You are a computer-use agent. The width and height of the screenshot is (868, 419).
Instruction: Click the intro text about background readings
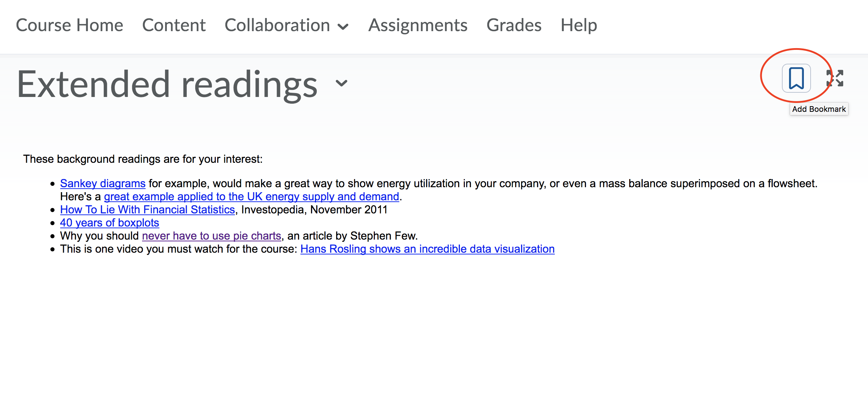(x=143, y=159)
